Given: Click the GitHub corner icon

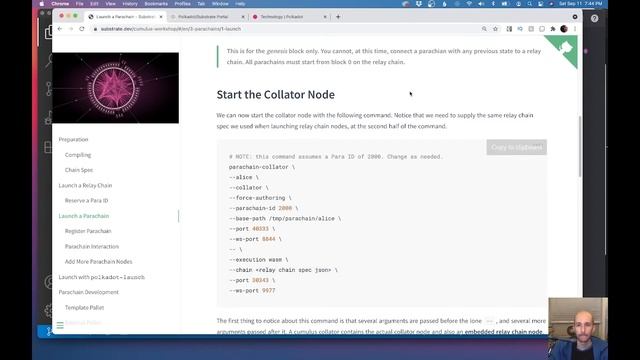Looking at the screenshot, I should [x=566, y=48].
